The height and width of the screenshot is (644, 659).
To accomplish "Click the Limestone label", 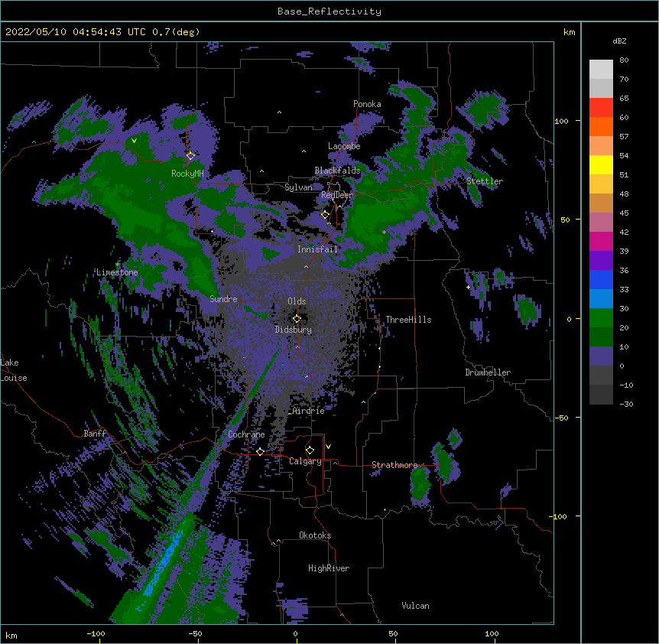I will pyautogui.click(x=117, y=272).
